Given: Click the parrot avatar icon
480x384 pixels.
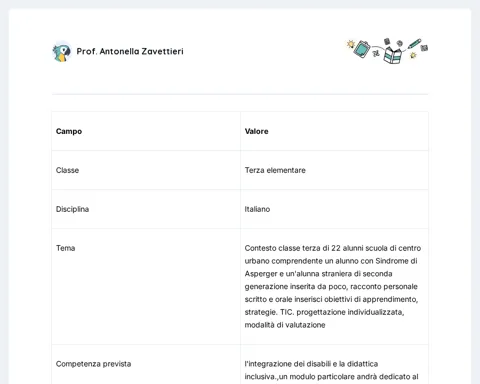Looking at the screenshot, I should [x=62, y=52].
